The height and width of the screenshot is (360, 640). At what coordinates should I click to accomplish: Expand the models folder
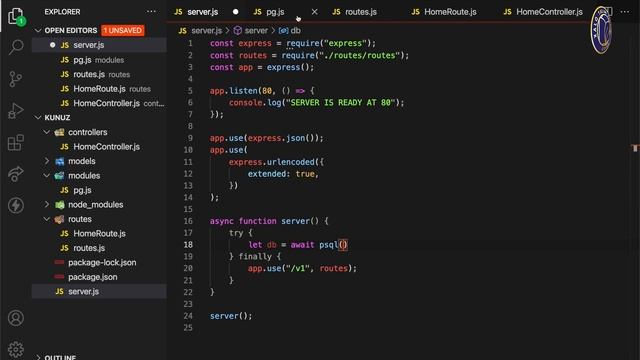click(47, 161)
